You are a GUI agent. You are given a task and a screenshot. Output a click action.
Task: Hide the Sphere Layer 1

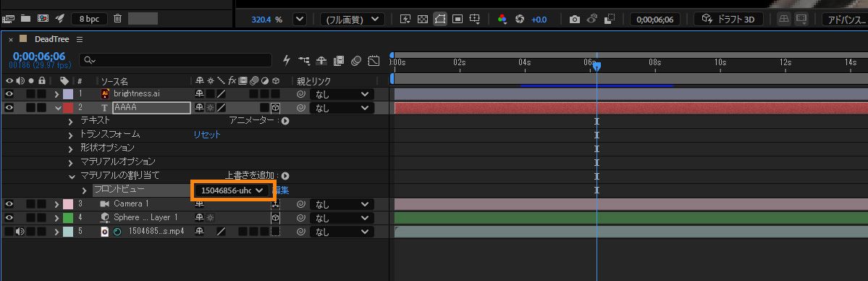[x=9, y=218]
